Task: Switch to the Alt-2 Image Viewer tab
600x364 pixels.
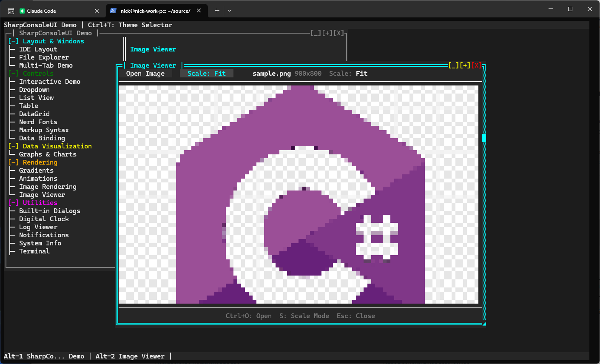Action: coord(130,356)
